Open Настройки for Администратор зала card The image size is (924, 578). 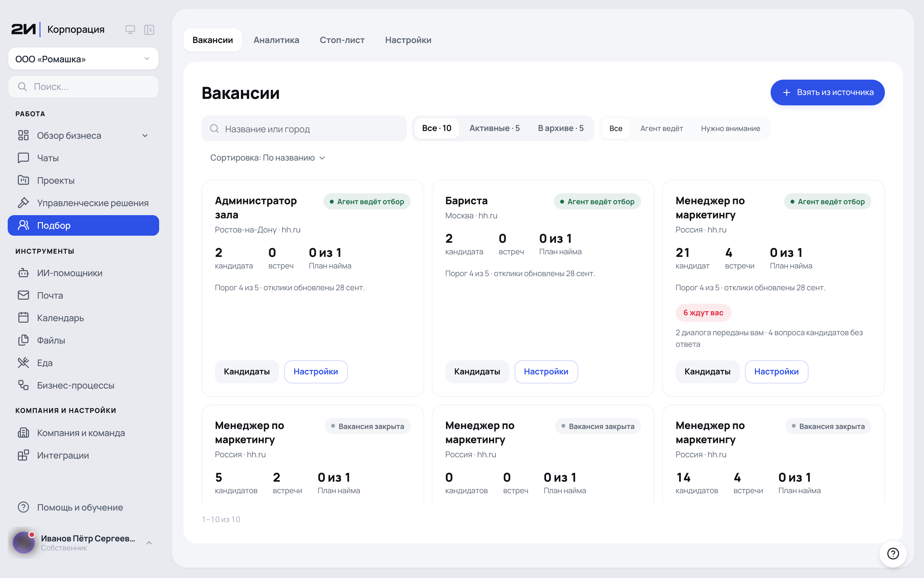tap(316, 372)
